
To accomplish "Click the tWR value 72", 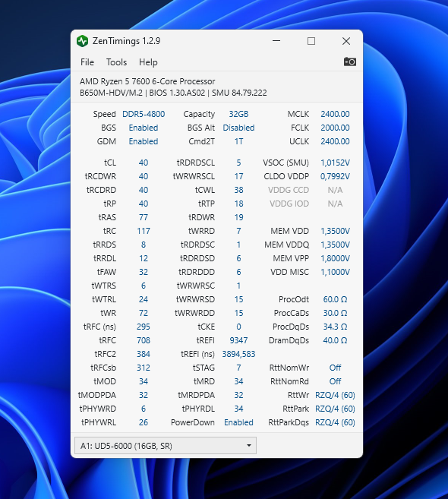I will [x=144, y=313].
